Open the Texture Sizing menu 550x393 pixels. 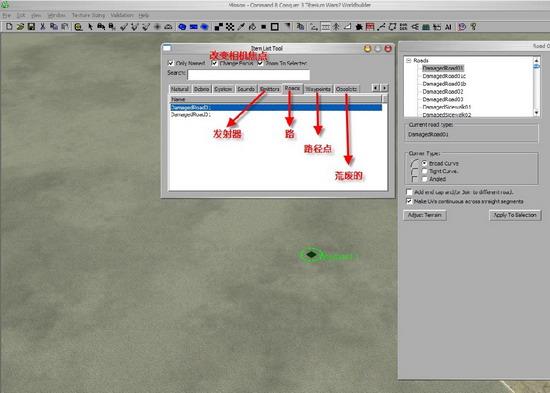point(88,15)
